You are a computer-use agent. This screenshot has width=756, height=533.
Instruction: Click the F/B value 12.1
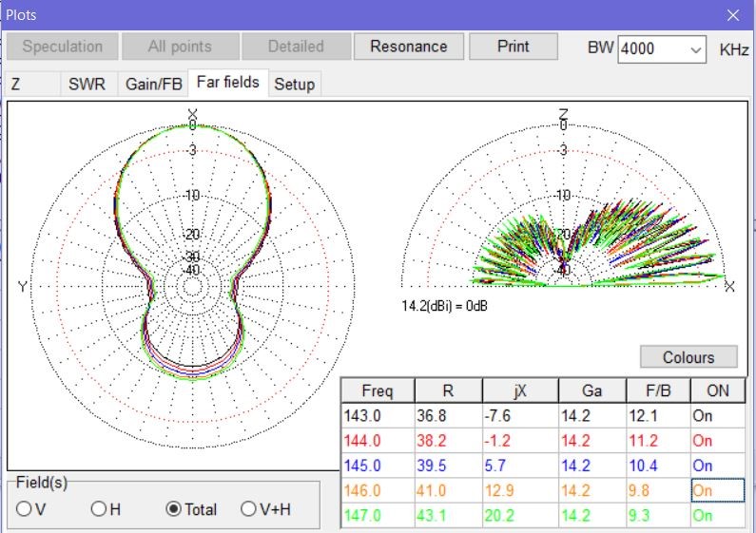click(658, 416)
